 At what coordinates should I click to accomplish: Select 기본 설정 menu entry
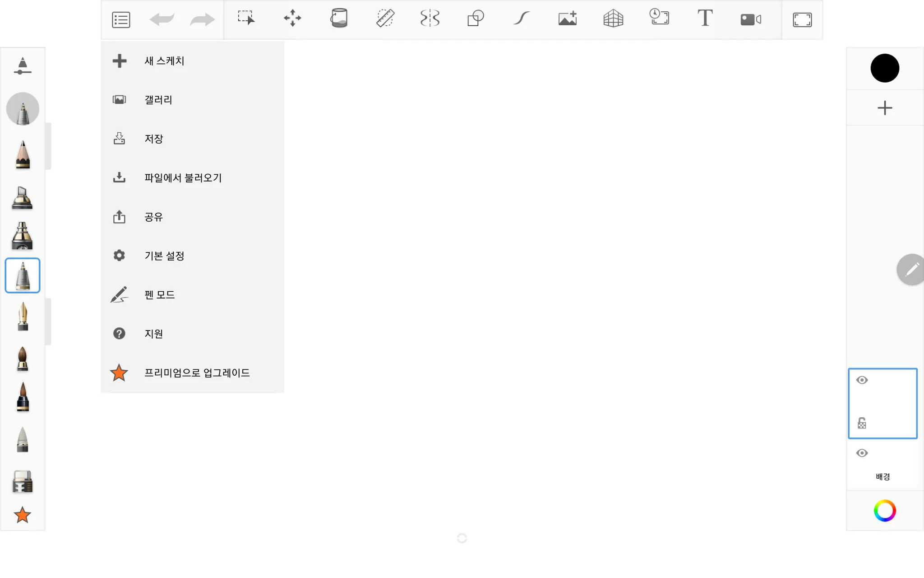click(164, 256)
